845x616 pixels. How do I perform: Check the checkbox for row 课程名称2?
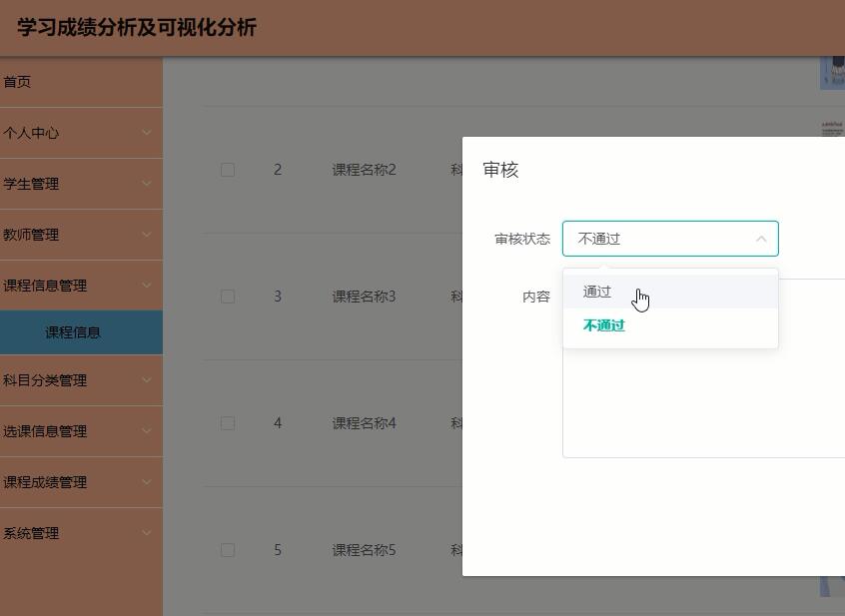tap(227, 170)
